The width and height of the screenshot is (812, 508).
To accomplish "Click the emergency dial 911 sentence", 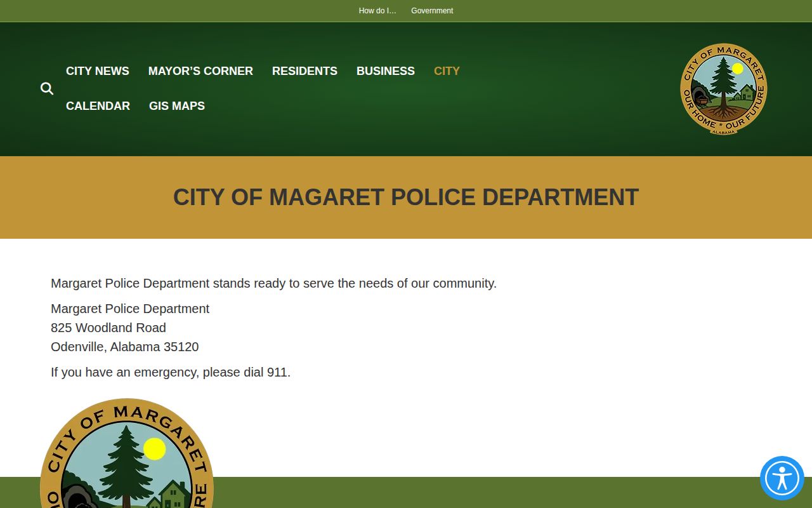I will (x=171, y=372).
